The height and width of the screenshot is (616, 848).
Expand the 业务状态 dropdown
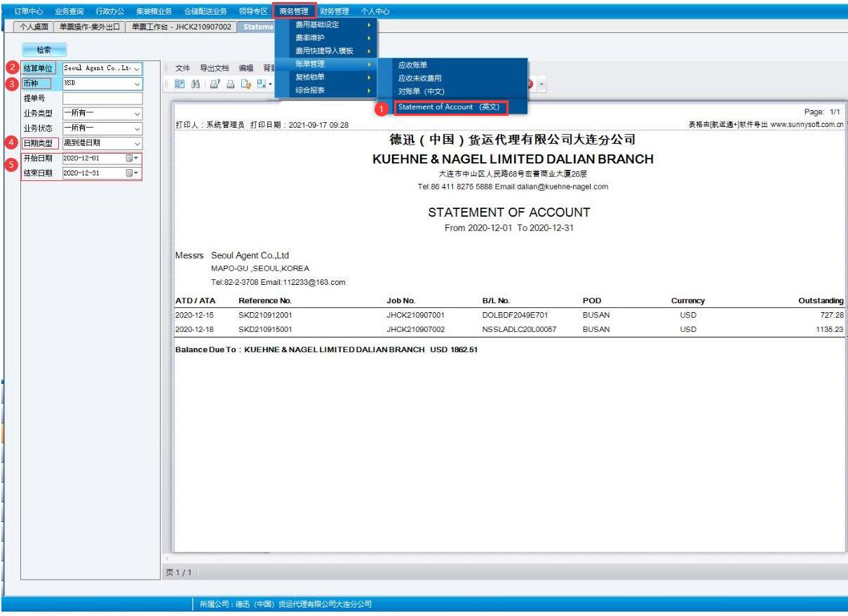coord(137,128)
